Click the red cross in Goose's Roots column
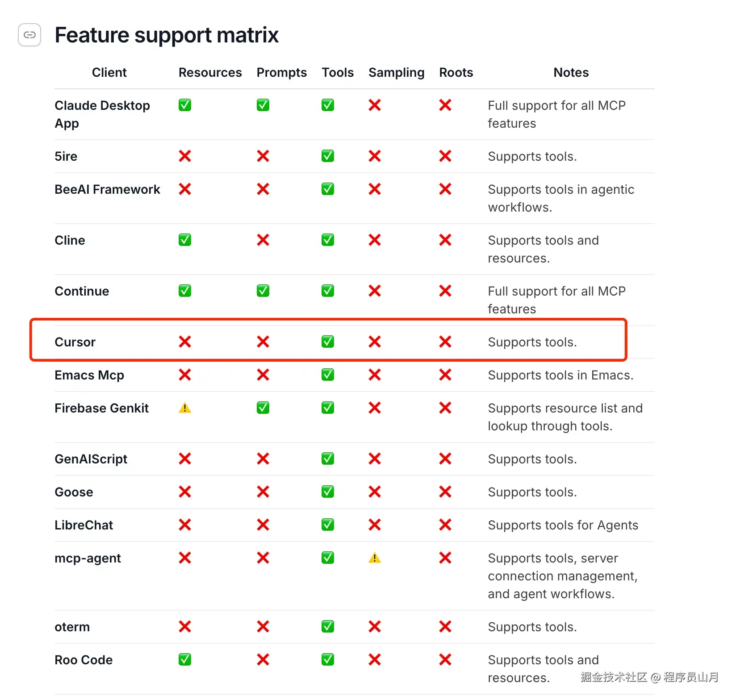 [x=445, y=492]
